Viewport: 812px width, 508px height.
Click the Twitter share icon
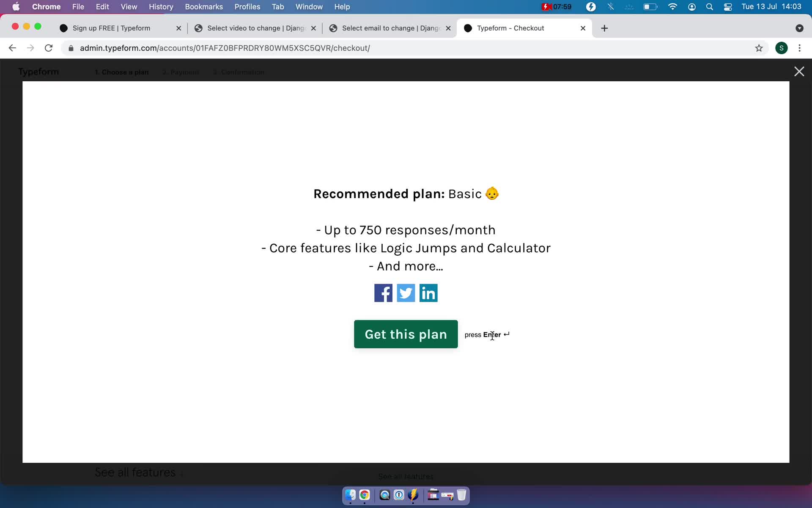406,293
